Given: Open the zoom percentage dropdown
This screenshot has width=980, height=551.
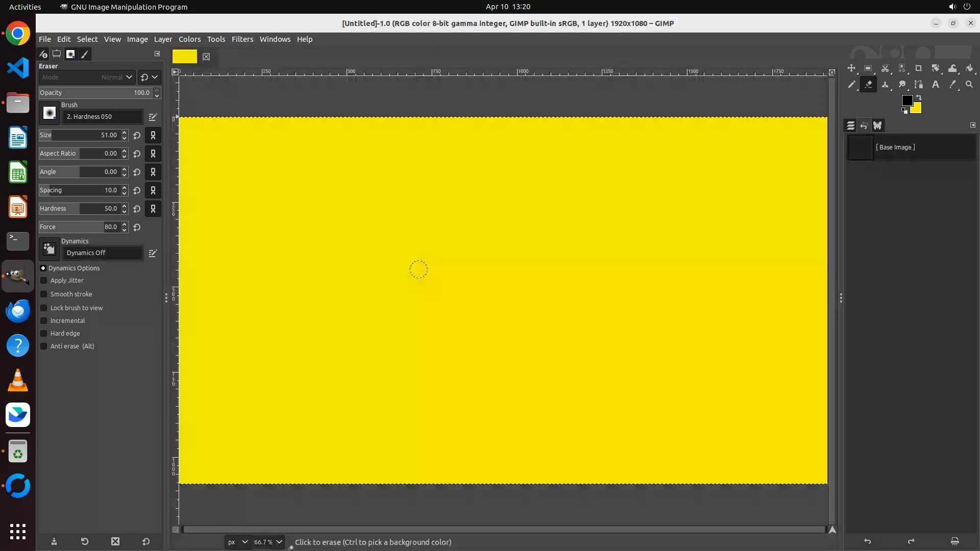Looking at the screenshot, I should (279, 542).
